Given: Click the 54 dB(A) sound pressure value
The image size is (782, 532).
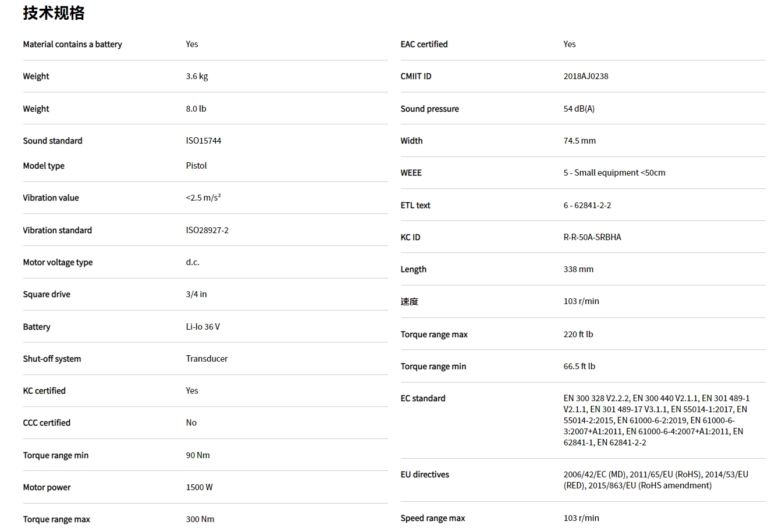Looking at the screenshot, I should pos(579,109).
